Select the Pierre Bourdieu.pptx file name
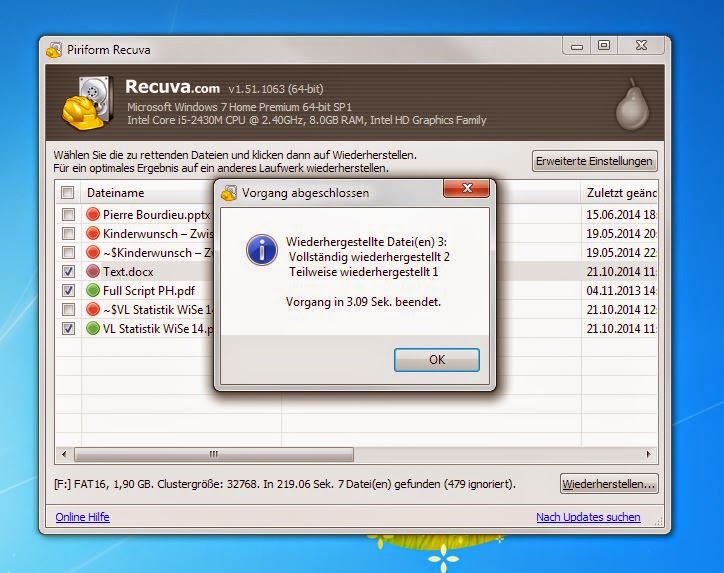The height and width of the screenshot is (573, 724). (x=157, y=215)
